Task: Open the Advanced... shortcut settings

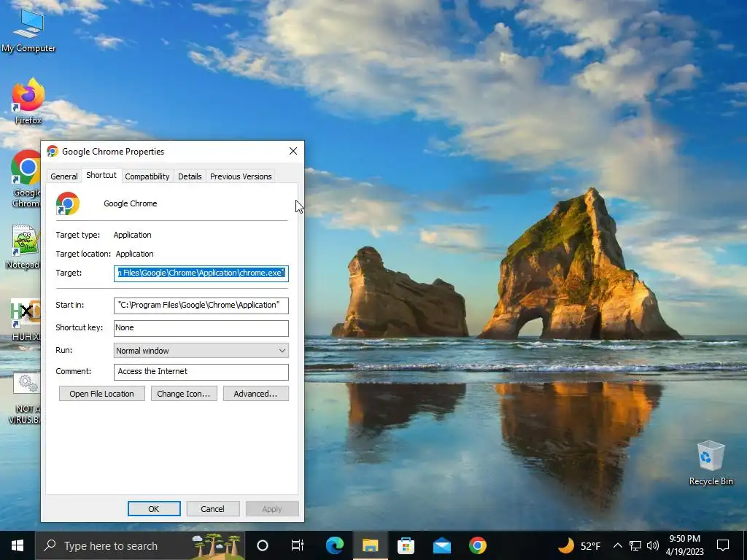Action: [x=256, y=394]
